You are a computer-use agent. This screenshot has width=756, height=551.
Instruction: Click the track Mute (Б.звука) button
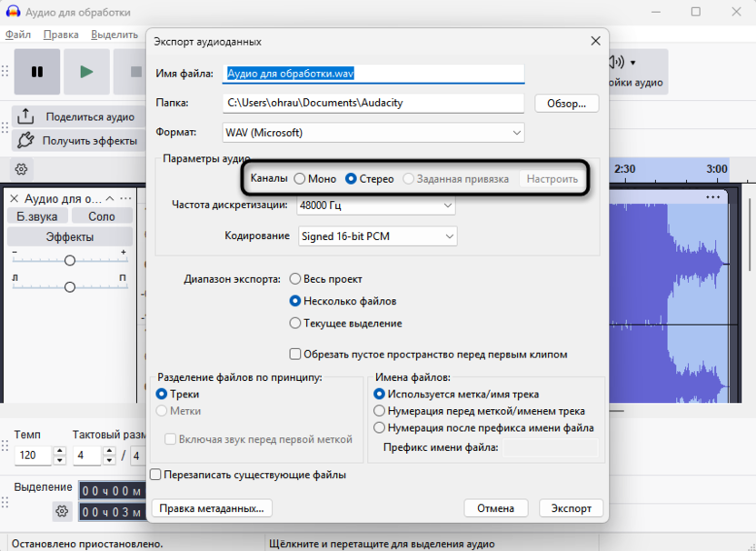click(37, 216)
